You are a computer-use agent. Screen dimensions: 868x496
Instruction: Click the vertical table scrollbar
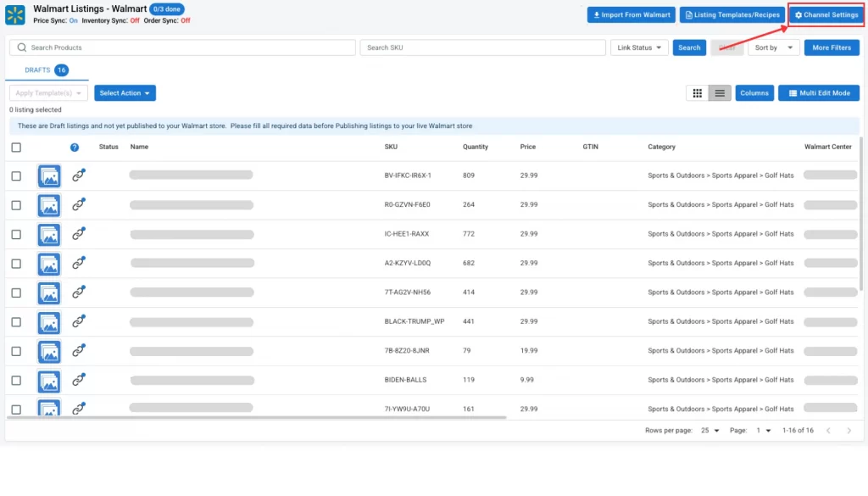861,213
